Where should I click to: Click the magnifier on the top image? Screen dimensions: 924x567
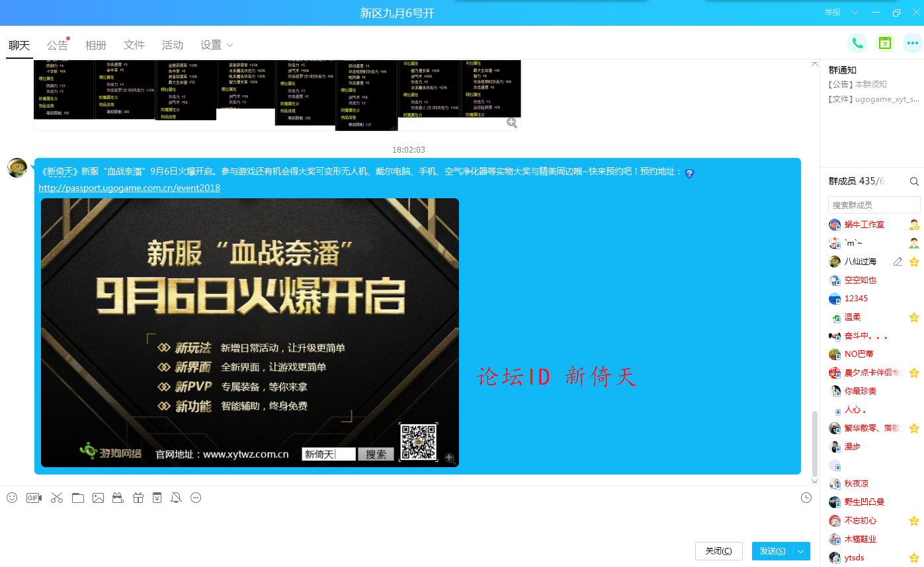coord(512,122)
